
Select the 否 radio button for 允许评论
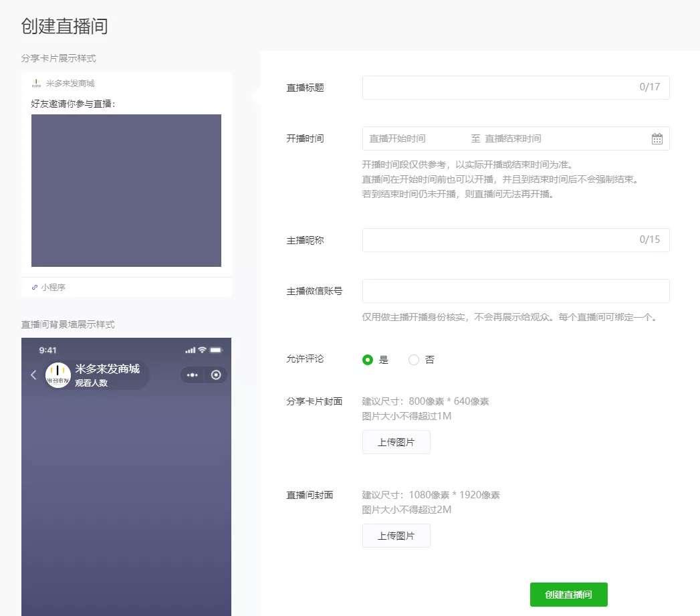point(413,359)
